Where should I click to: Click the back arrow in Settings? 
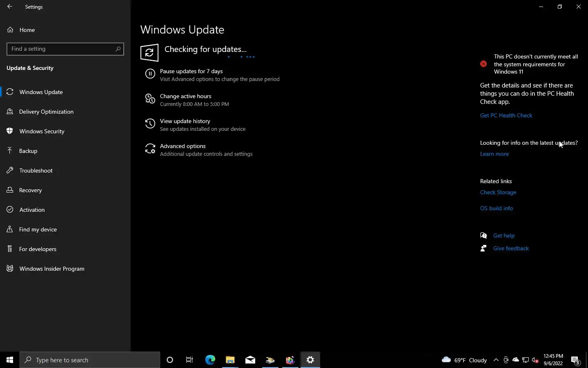coord(10,7)
